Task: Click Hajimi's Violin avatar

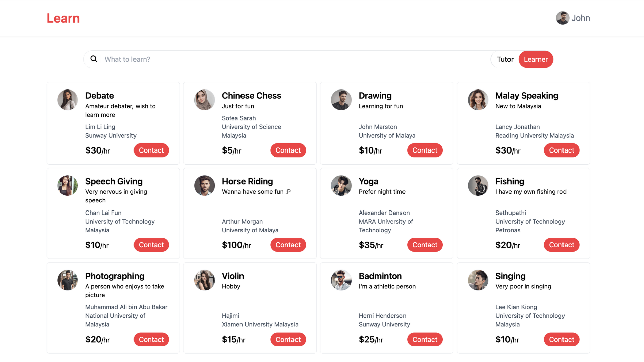Action: (205, 280)
